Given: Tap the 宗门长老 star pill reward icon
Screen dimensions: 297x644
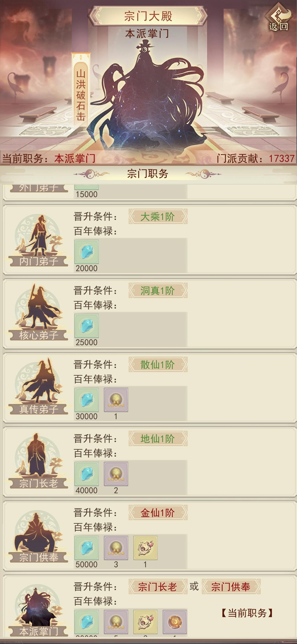Looking at the screenshot, I should click(x=116, y=474).
